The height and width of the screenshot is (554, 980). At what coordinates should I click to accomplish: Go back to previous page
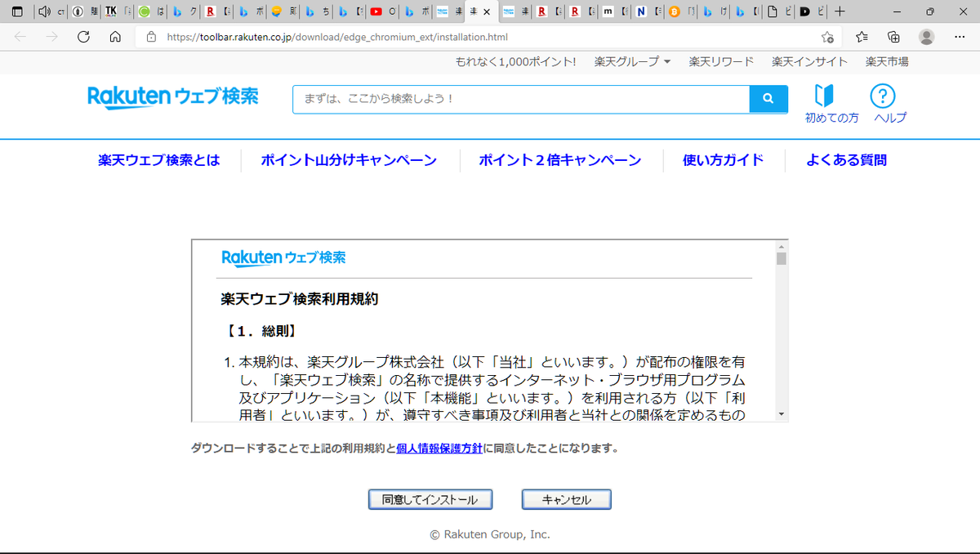pos(20,37)
